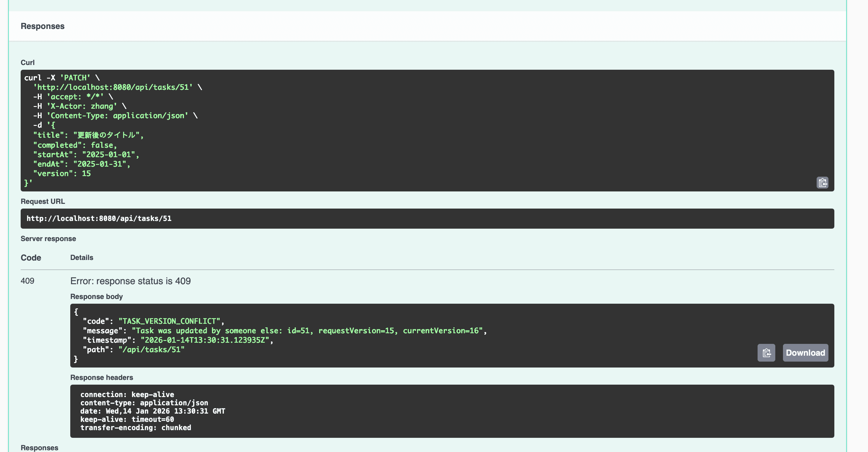Click the 409 status code cell
The height and width of the screenshot is (452, 868).
click(x=27, y=281)
